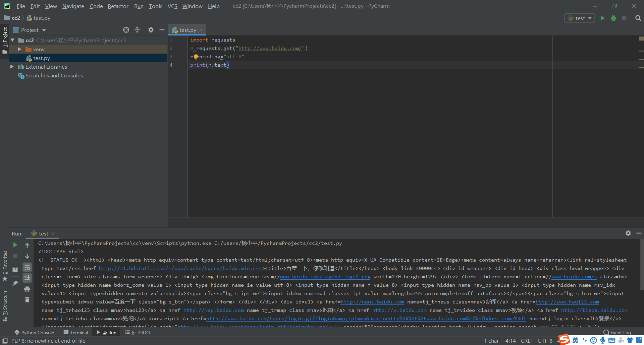Pin the Run tab

tap(15, 283)
